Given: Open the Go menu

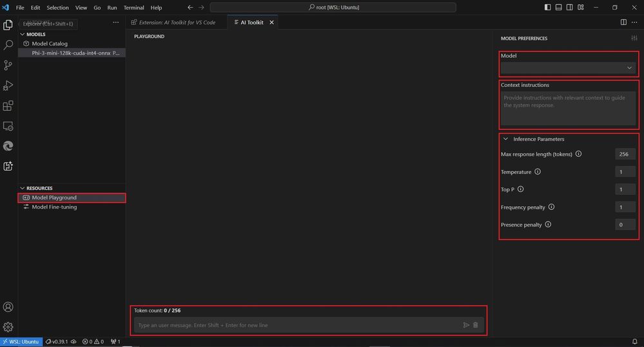Looking at the screenshot, I should 97,7.
